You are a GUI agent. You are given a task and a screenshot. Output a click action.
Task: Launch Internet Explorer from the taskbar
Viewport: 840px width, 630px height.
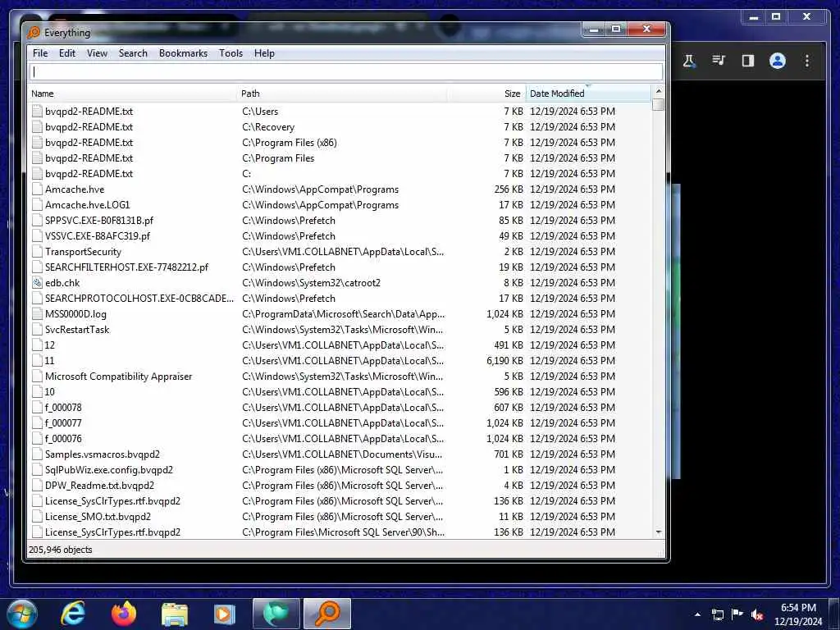click(72, 614)
